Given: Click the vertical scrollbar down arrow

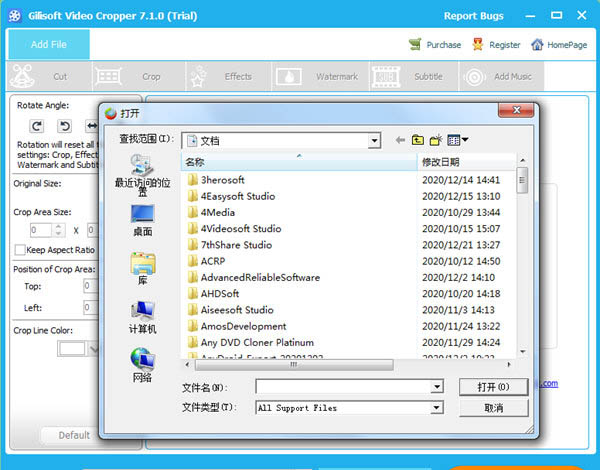Looking at the screenshot, I should click(x=522, y=352).
